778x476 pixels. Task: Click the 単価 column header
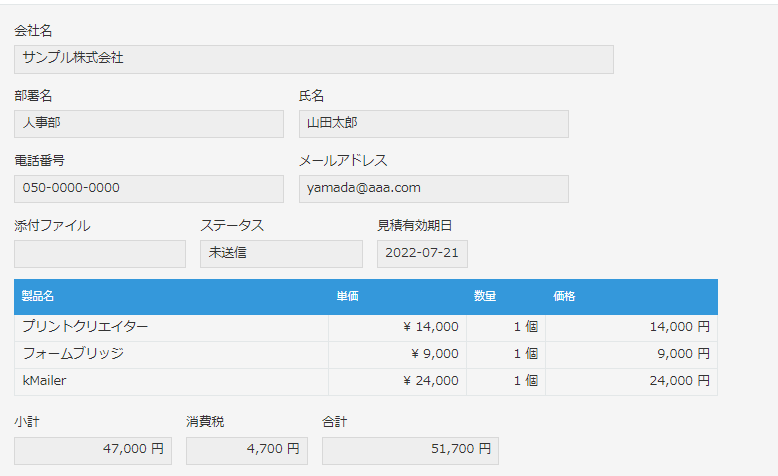(x=347, y=296)
